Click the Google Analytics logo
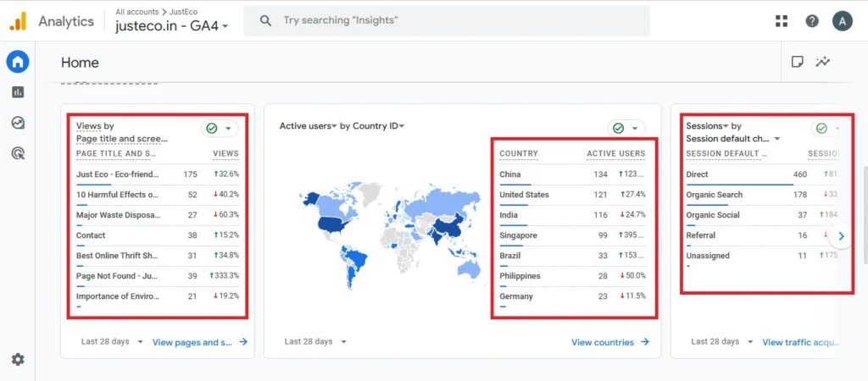 pos(18,21)
